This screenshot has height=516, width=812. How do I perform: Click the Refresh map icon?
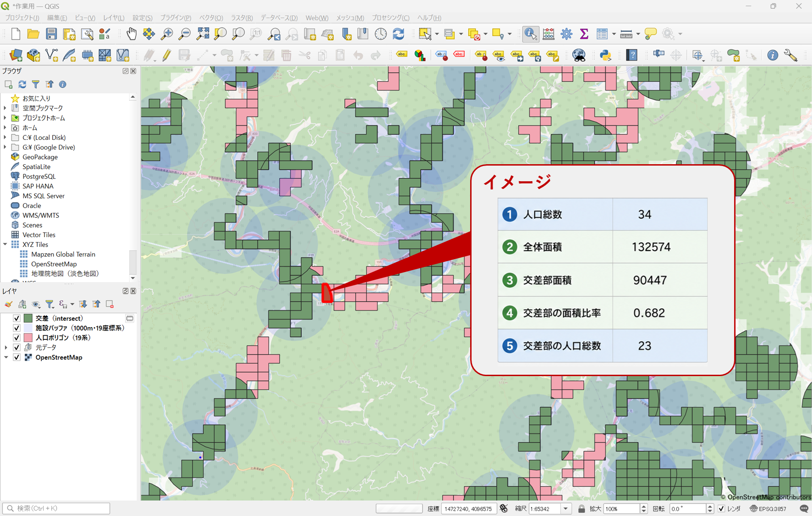pyautogui.click(x=399, y=34)
